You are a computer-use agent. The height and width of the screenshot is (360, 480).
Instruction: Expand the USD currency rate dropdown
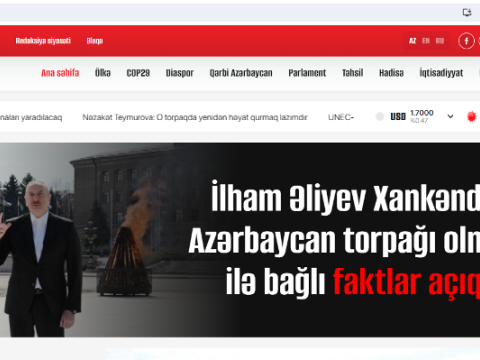tap(450, 116)
